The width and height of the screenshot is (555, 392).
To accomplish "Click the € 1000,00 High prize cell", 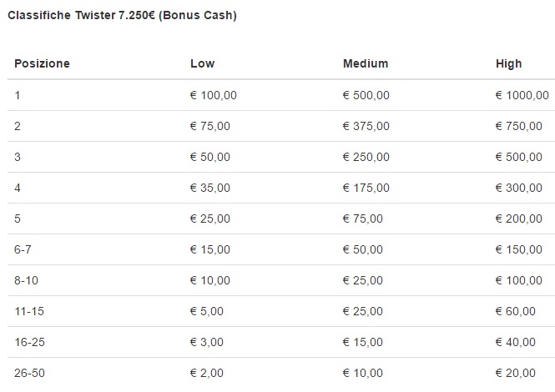I will pos(522,95).
